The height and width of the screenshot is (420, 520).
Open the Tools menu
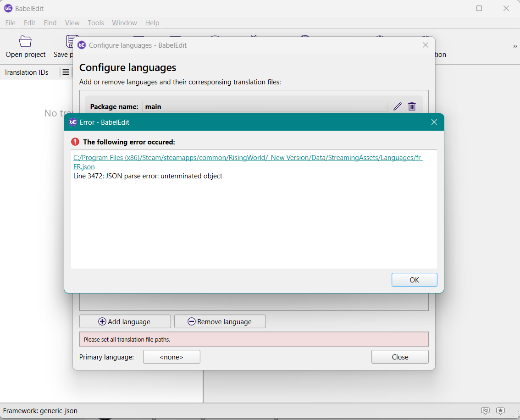(x=95, y=23)
